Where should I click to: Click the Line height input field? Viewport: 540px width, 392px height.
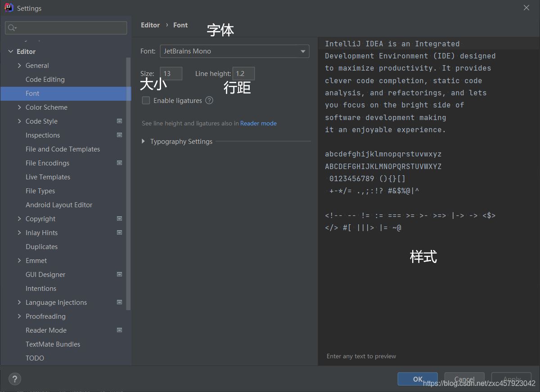pos(243,73)
